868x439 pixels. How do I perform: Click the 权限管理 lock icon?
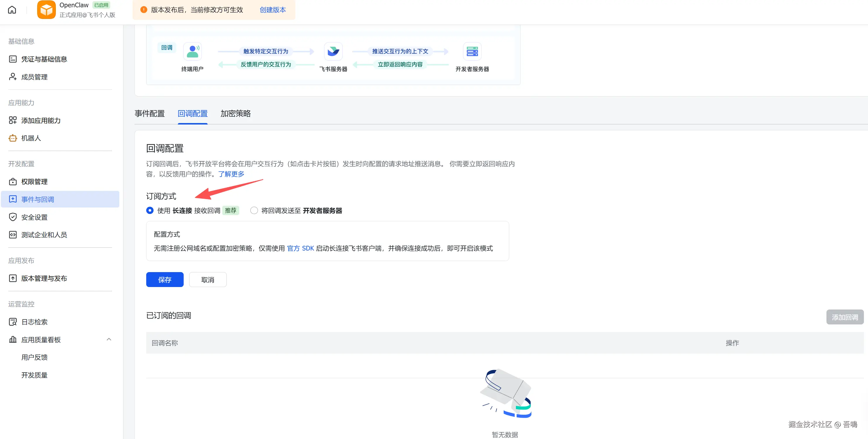click(13, 182)
